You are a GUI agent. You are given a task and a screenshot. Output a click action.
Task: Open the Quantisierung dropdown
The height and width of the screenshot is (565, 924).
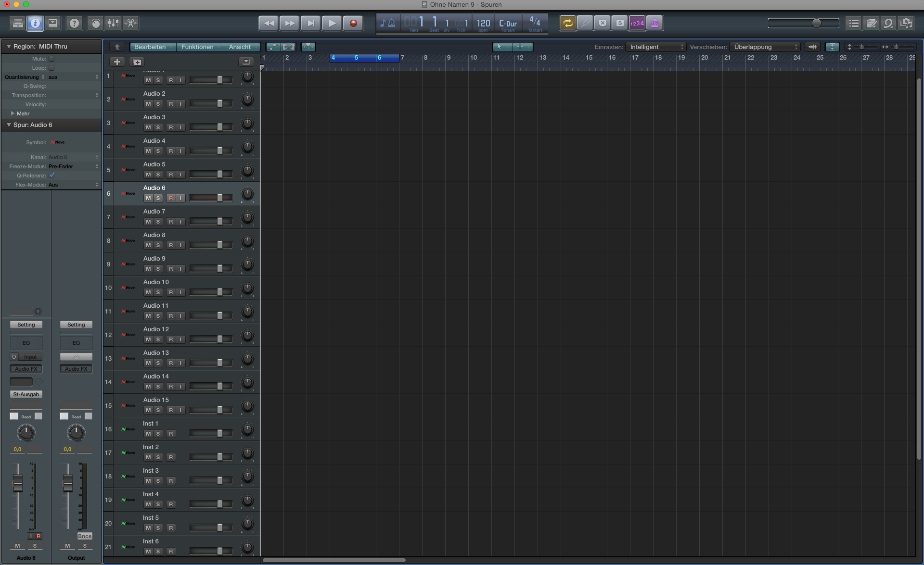click(x=72, y=77)
